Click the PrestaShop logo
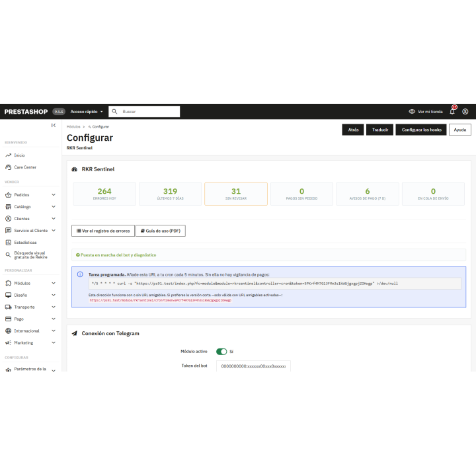Image resolution: width=476 pixels, height=476 pixels. pyautogui.click(x=26, y=112)
